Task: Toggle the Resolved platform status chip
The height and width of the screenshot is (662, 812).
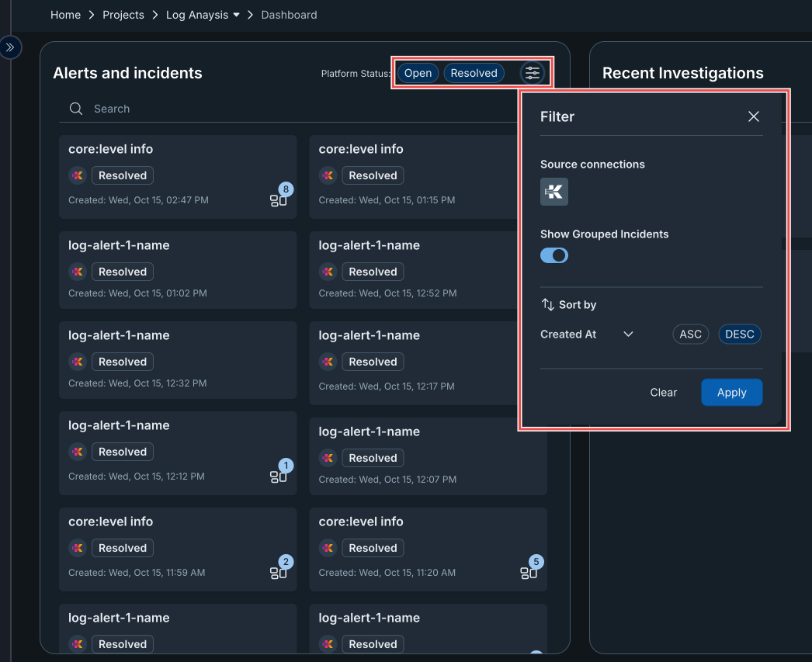Action: 474,73
